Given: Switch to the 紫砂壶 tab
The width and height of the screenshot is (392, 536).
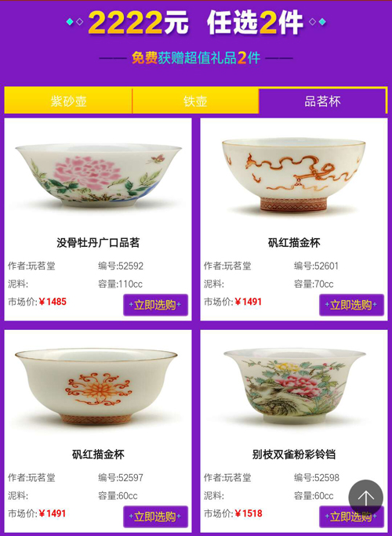Looking at the screenshot, I should 68,100.
